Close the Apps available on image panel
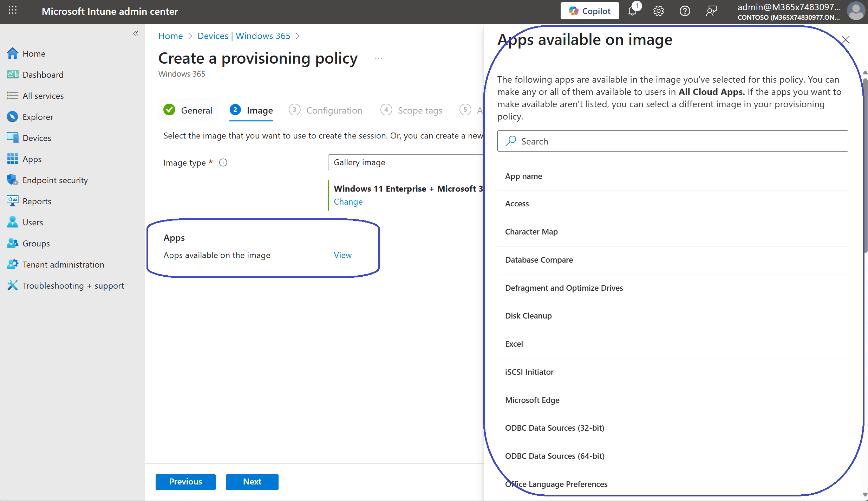This screenshot has width=868, height=501. 846,40
